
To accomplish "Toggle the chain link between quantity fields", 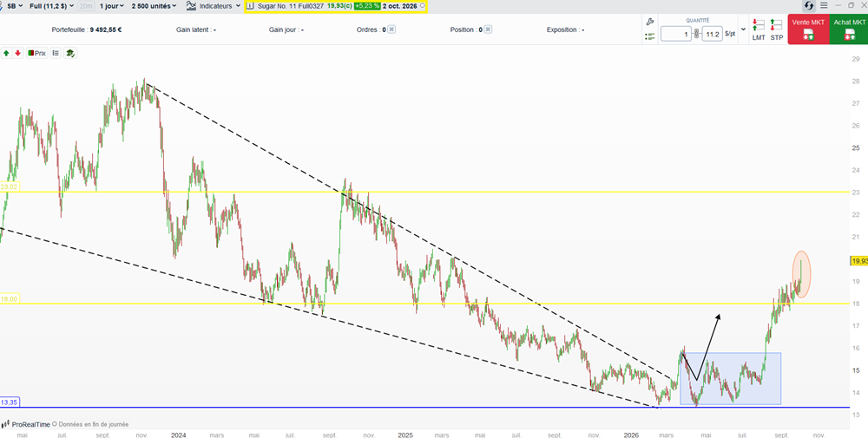I will point(696,35).
